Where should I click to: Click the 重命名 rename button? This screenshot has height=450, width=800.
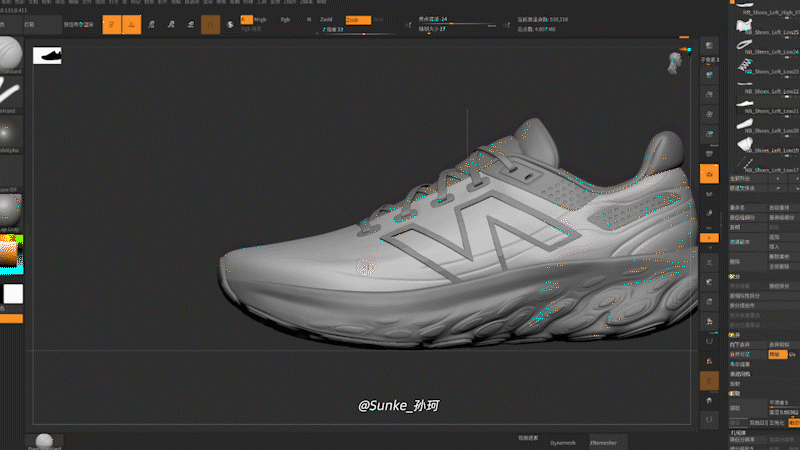(x=748, y=208)
